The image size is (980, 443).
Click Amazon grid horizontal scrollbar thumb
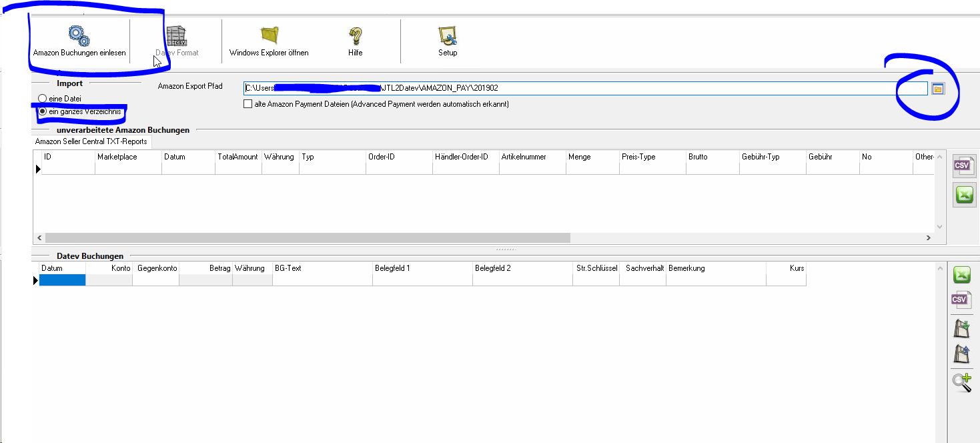308,238
